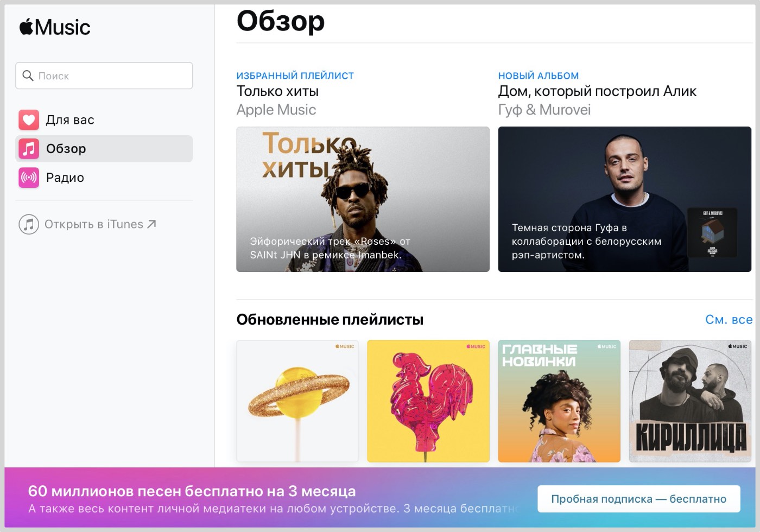The width and height of the screenshot is (760, 532).
Task: Click the Радио broadcast icon
Action: [x=29, y=178]
